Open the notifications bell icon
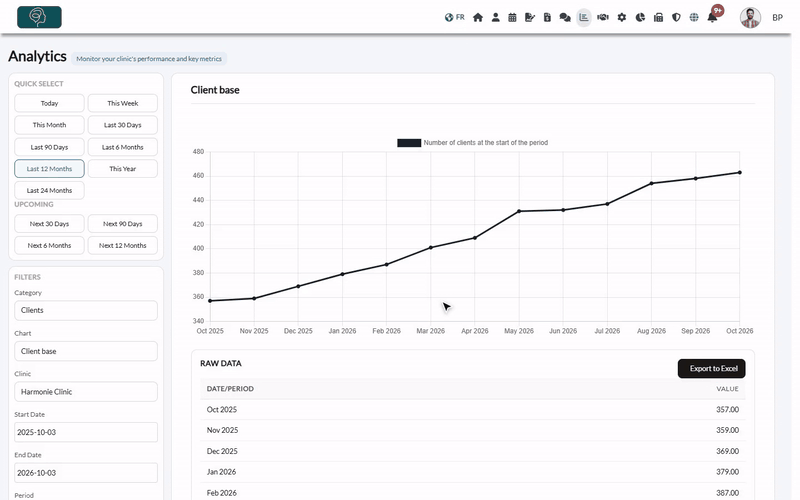The height and width of the screenshot is (500, 800). click(712, 17)
